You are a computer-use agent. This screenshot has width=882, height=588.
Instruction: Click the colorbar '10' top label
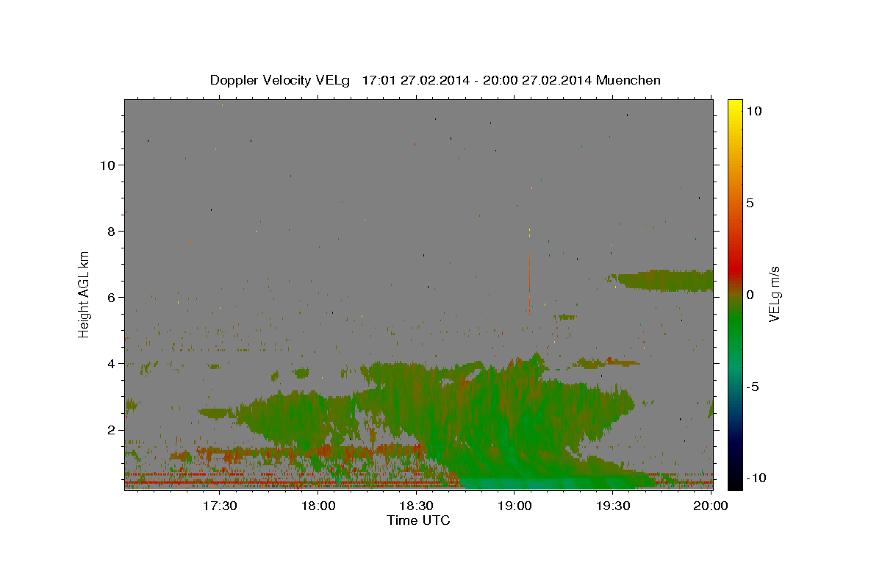click(x=753, y=111)
